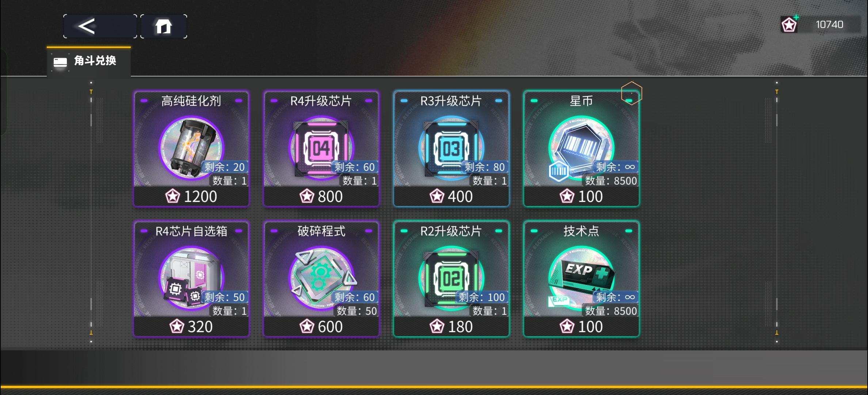This screenshot has width=868, height=395.
Task: Pick the R3升级芯片 03 chip icon
Action: click(x=451, y=148)
